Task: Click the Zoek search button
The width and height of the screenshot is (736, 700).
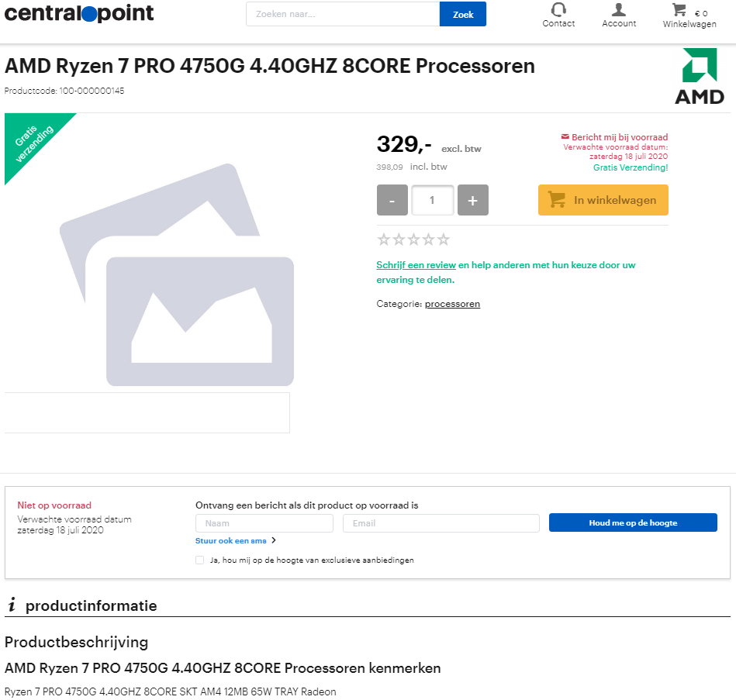Action: [463, 14]
